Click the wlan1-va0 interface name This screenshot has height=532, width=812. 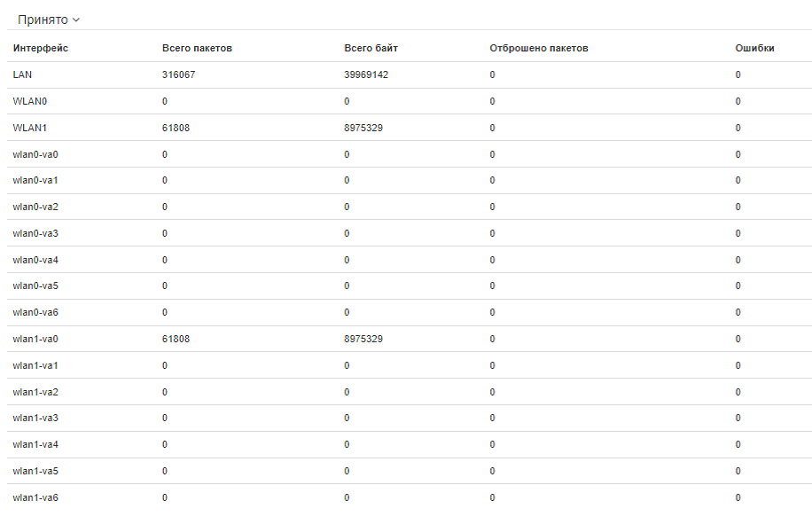click(x=35, y=339)
